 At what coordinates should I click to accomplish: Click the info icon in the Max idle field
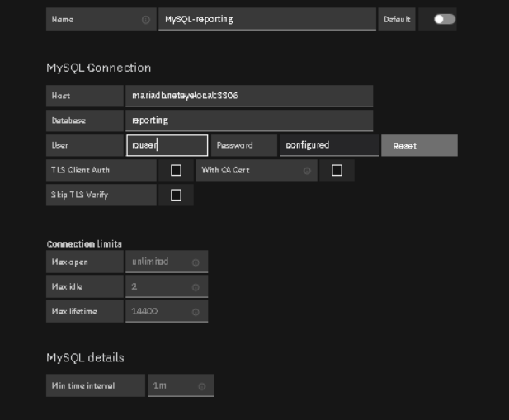point(196,287)
